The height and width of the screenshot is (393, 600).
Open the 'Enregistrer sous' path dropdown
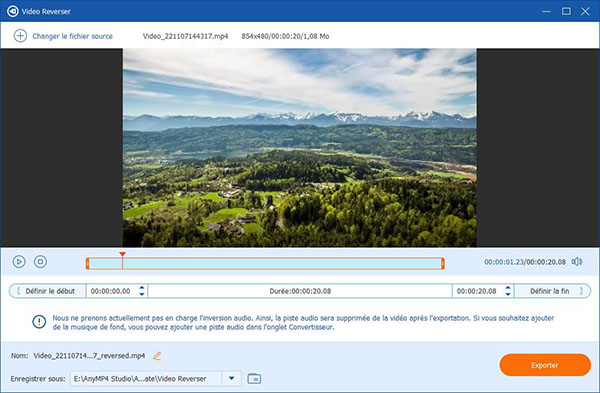[x=232, y=378]
